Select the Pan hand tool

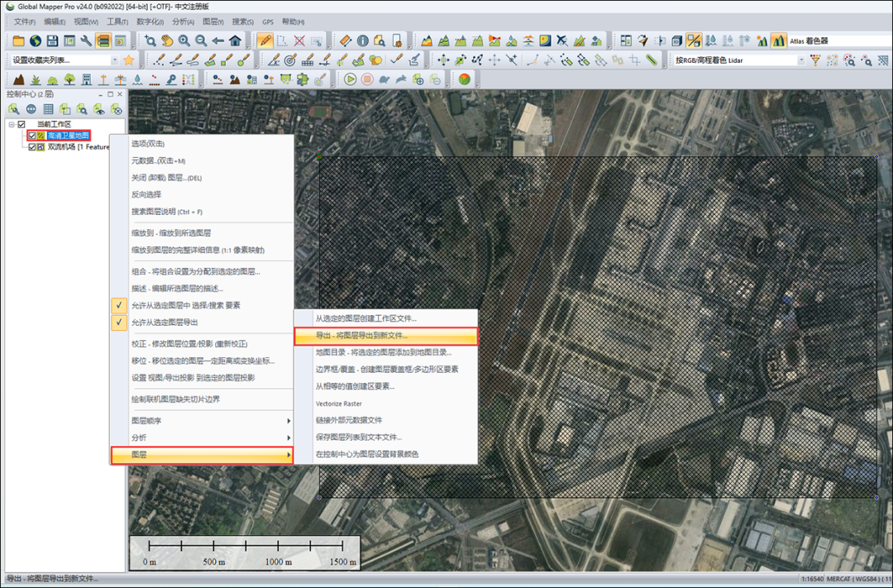coord(167,41)
